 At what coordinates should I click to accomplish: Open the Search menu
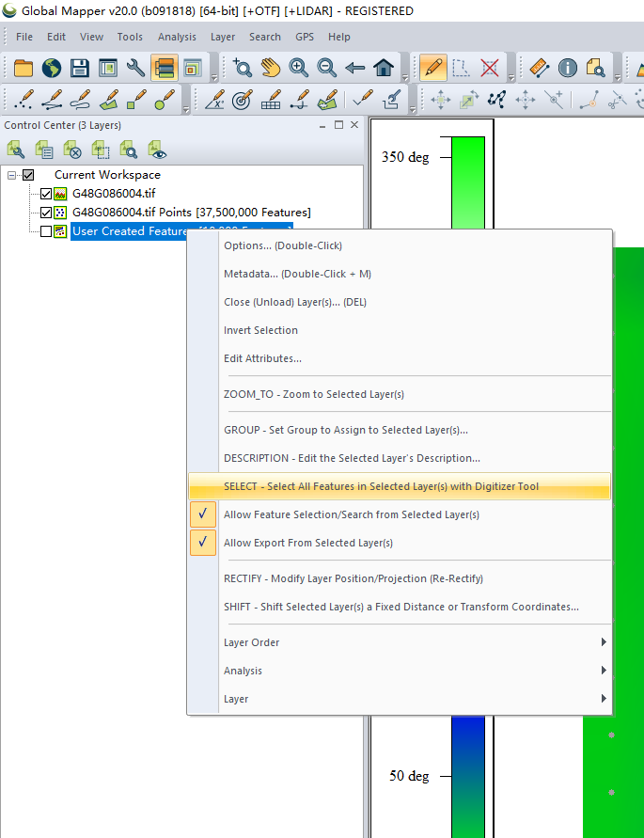tap(264, 37)
